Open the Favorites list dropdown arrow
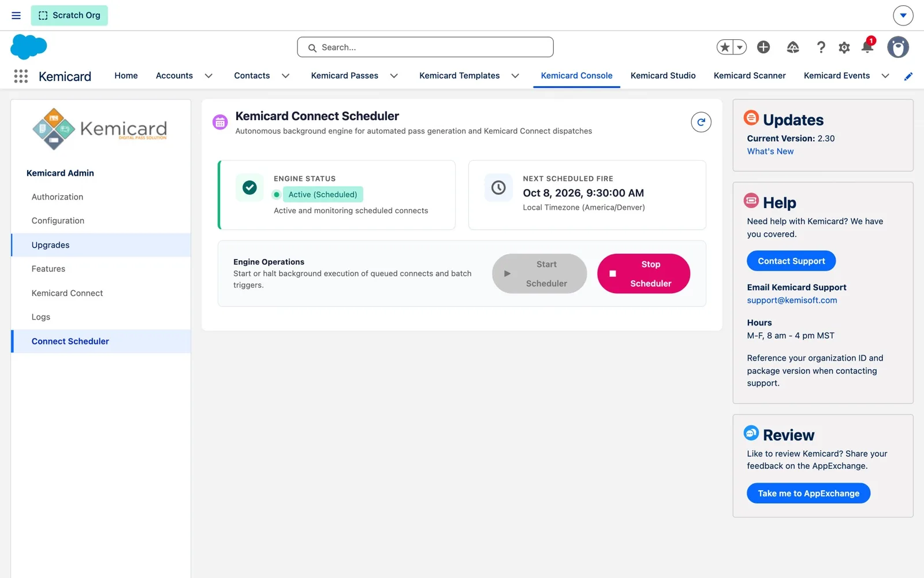 (x=740, y=47)
